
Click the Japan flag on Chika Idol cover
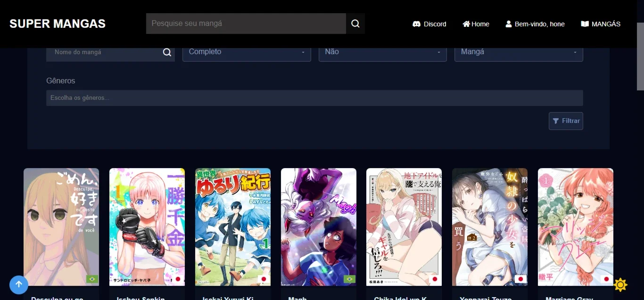(435, 279)
